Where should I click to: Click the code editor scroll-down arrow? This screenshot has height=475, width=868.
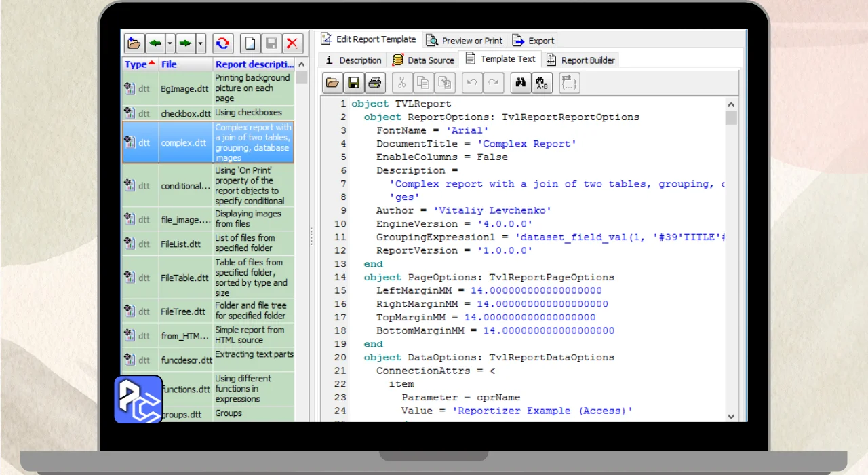tap(731, 416)
